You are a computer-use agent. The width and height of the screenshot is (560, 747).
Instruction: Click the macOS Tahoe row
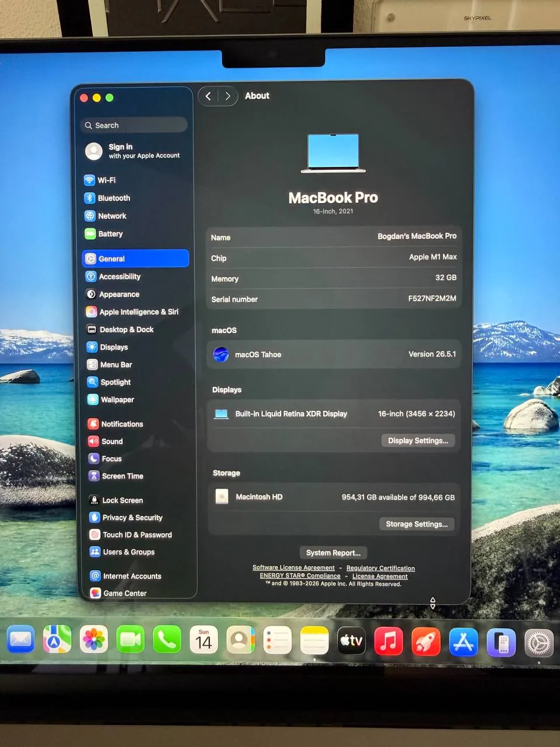coord(334,354)
